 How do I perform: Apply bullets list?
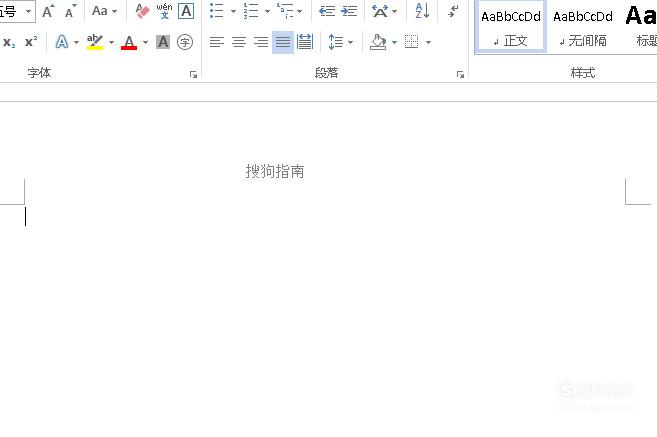pyautogui.click(x=216, y=11)
